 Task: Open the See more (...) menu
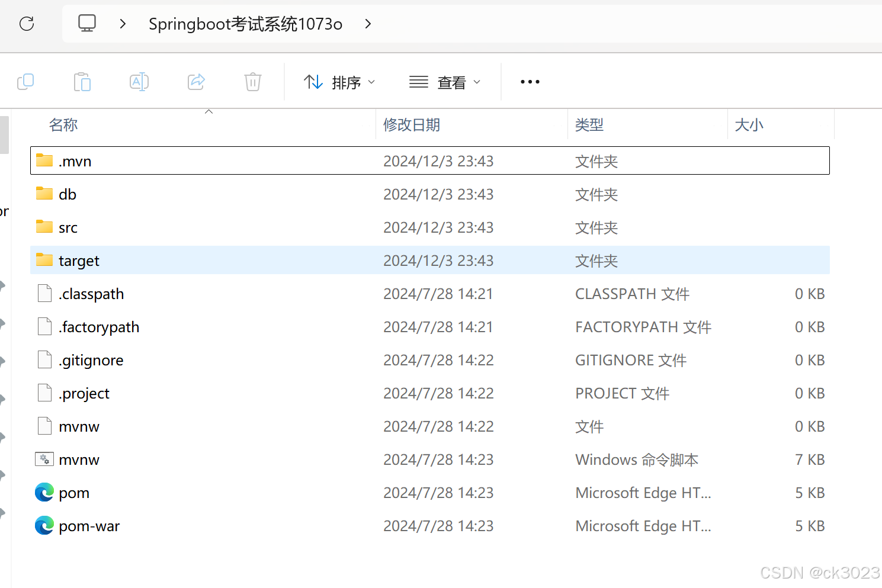point(529,82)
